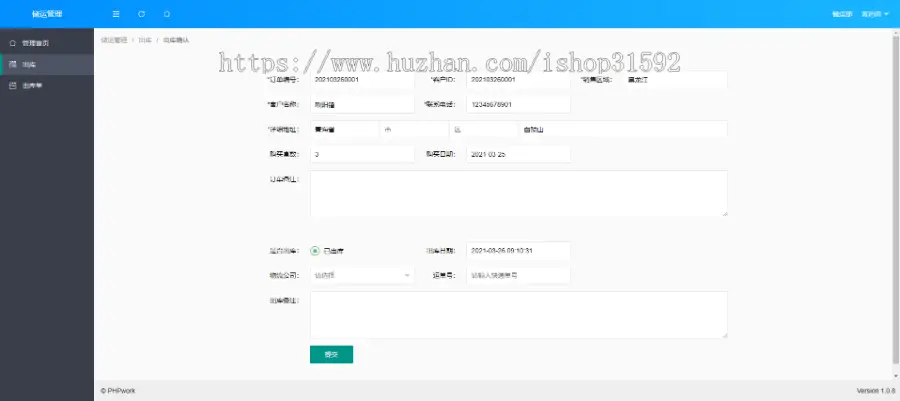
Task: Select the highlighted second sidebar menu item
Action: (47, 64)
